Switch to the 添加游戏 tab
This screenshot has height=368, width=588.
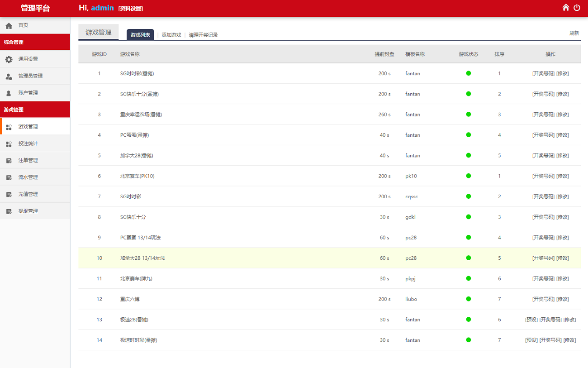(x=171, y=35)
